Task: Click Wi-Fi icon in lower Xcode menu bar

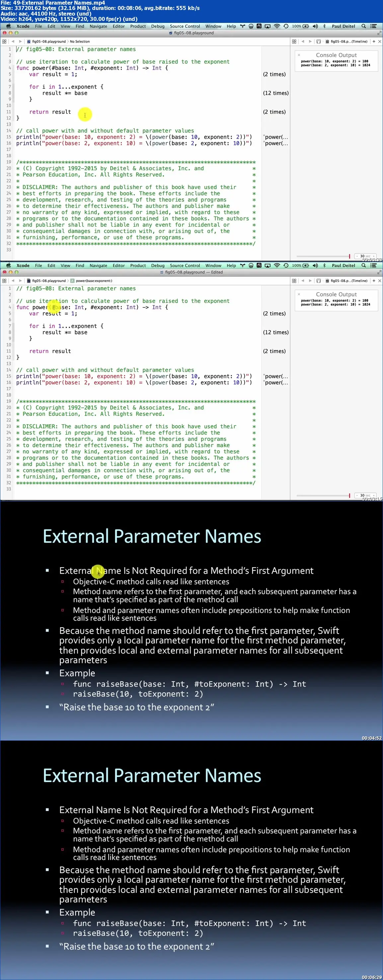Action: pyautogui.click(x=277, y=265)
